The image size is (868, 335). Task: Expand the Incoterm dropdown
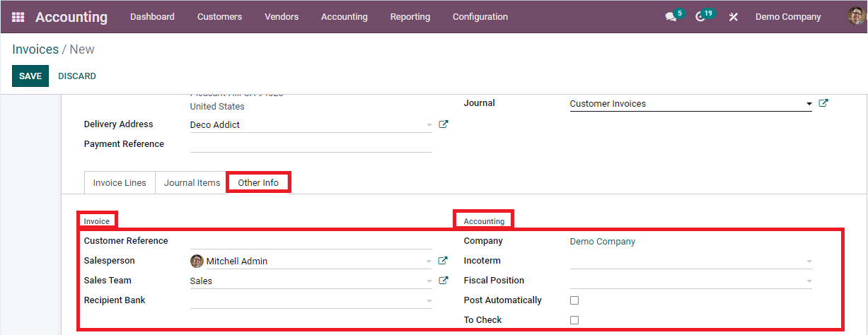click(x=809, y=261)
